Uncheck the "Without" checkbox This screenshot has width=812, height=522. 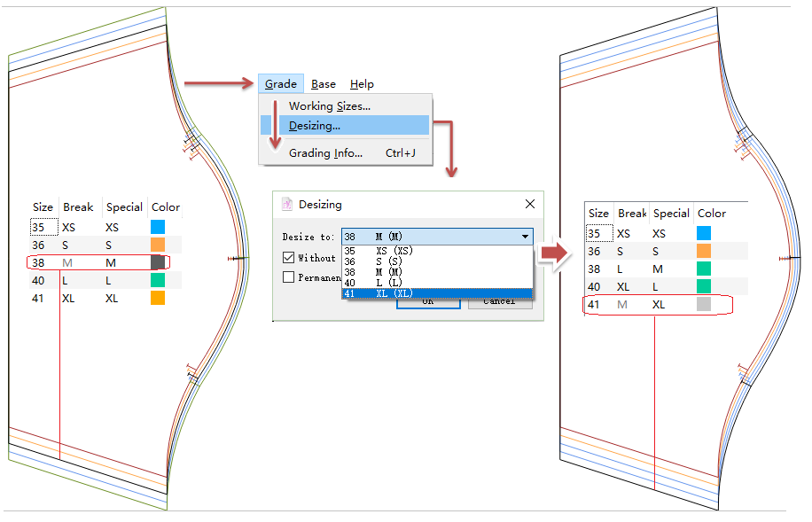click(288, 258)
